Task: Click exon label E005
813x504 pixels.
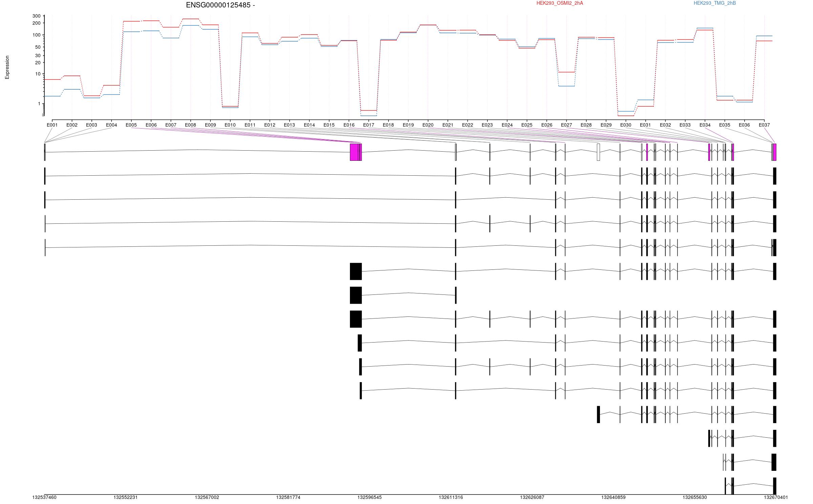Action: (x=131, y=125)
